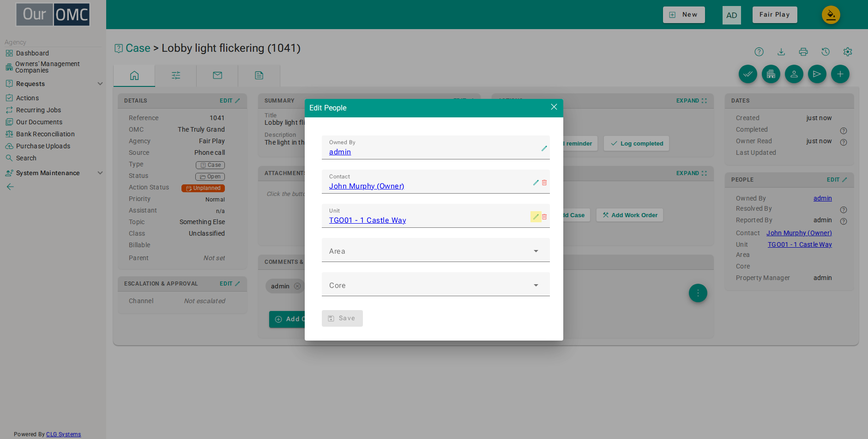Click the person round action button
This screenshot has height=439, width=868.
794,74
